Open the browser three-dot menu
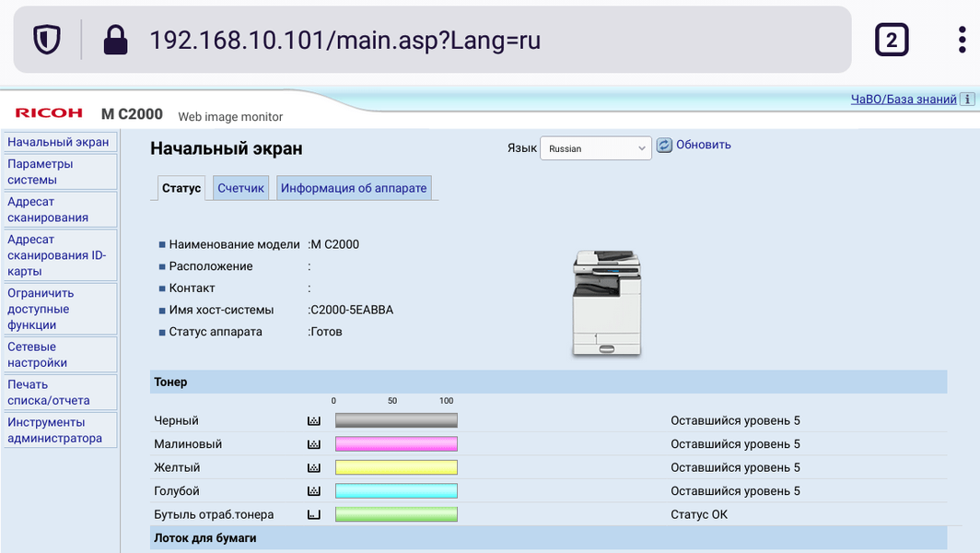This screenshot has height=553, width=980. tap(962, 40)
